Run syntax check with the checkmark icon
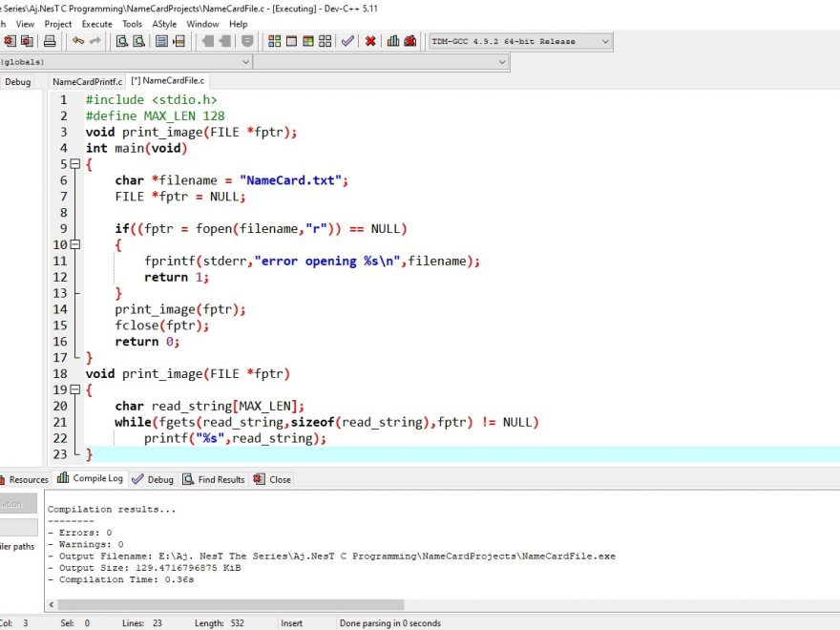The height and width of the screenshot is (630, 840). pos(348,41)
